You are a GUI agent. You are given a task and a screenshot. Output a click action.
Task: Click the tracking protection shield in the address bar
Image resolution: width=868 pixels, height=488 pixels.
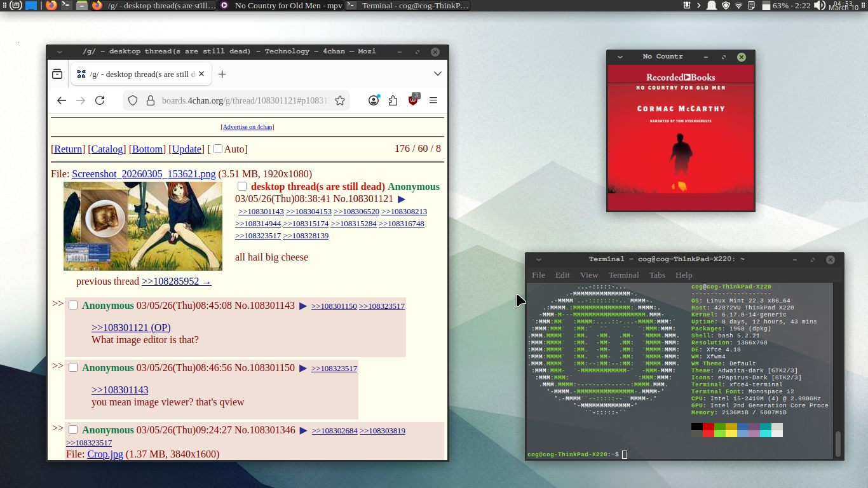click(133, 100)
